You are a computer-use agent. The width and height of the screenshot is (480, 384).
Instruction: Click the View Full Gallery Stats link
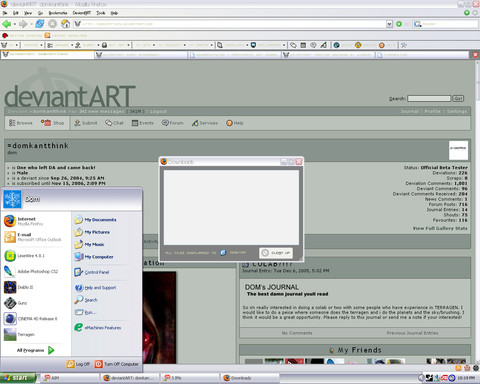(x=440, y=228)
